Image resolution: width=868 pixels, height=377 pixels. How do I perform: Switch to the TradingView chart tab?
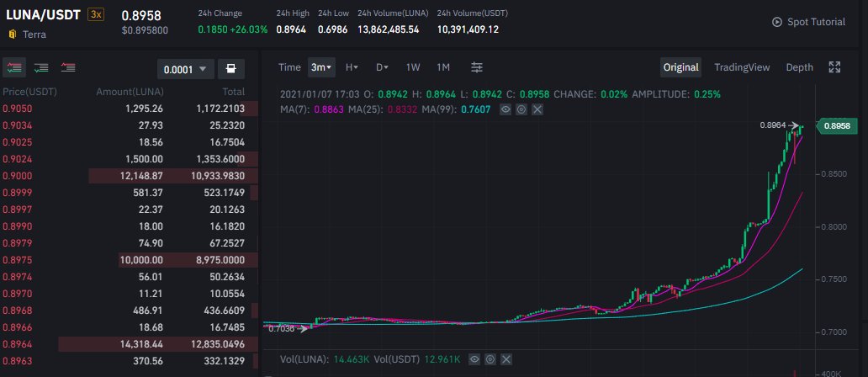[x=742, y=67]
